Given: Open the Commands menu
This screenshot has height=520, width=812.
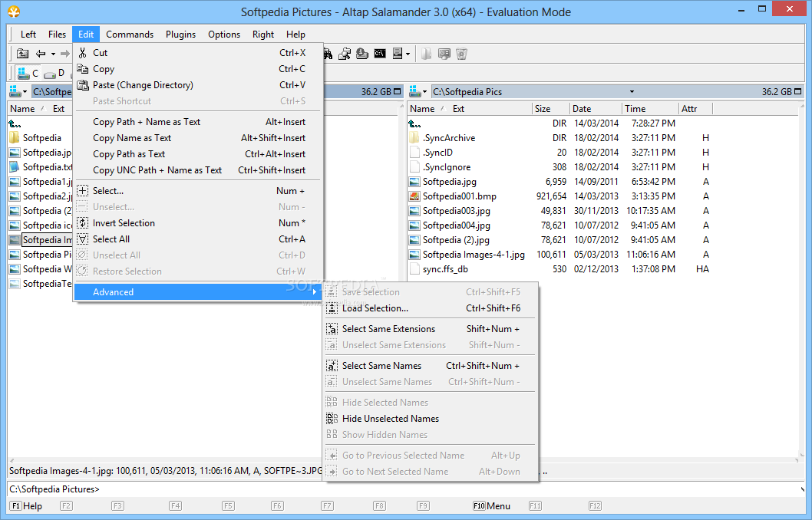Looking at the screenshot, I should click(x=130, y=35).
